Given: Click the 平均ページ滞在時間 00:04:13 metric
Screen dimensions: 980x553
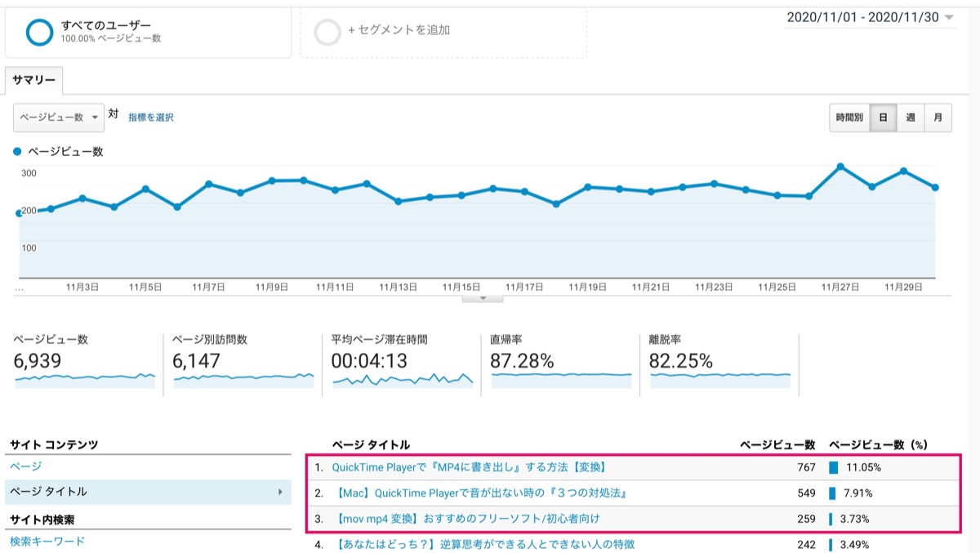Looking at the screenshot, I should [402, 362].
